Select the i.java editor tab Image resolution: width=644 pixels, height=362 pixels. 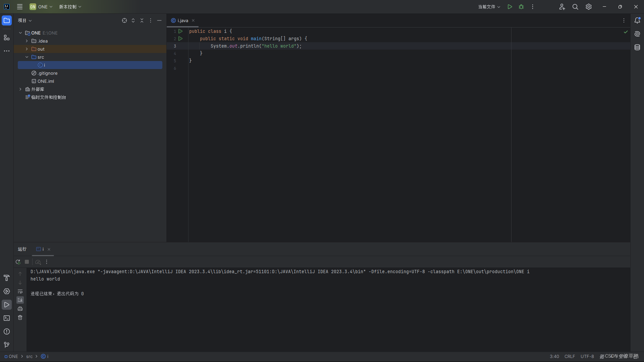[182, 21]
